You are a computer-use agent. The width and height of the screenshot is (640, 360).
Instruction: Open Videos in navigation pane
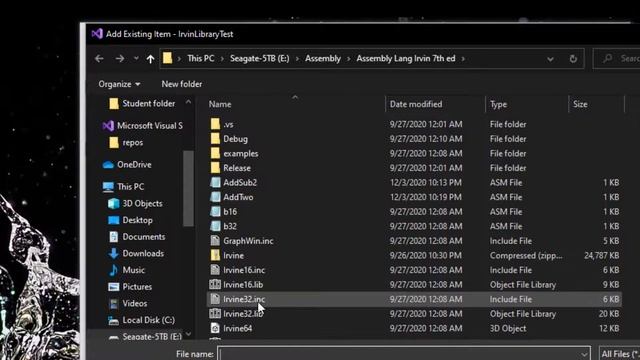click(127, 304)
